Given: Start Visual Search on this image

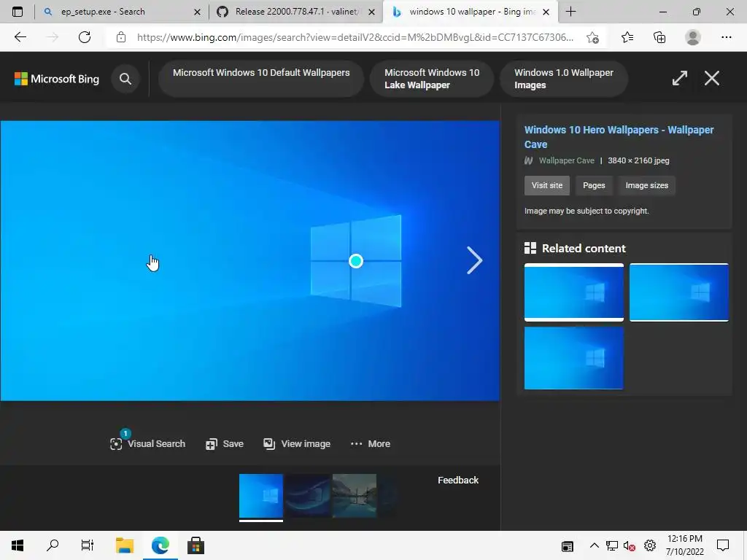Looking at the screenshot, I should (147, 444).
